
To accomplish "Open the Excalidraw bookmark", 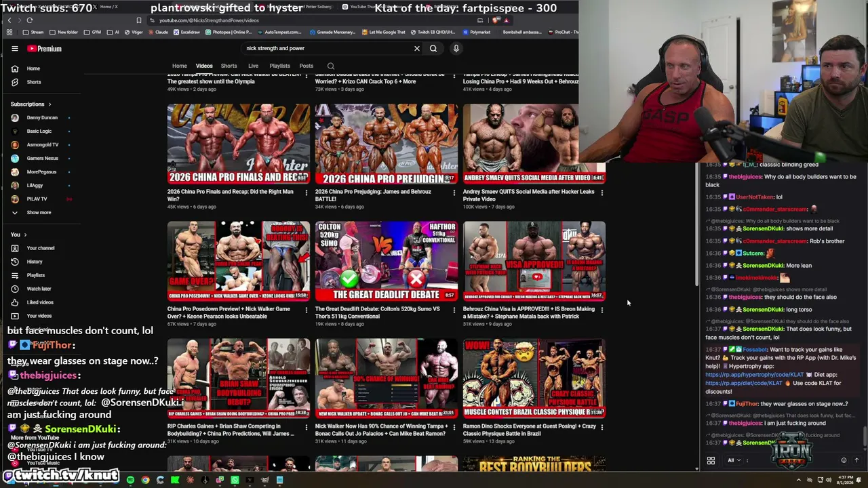I will 186,32.
